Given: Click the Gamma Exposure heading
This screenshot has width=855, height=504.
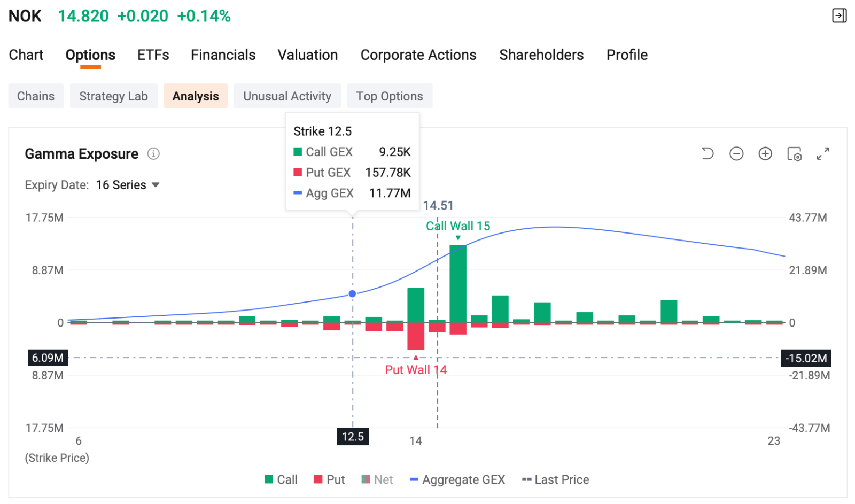Looking at the screenshot, I should pos(81,154).
